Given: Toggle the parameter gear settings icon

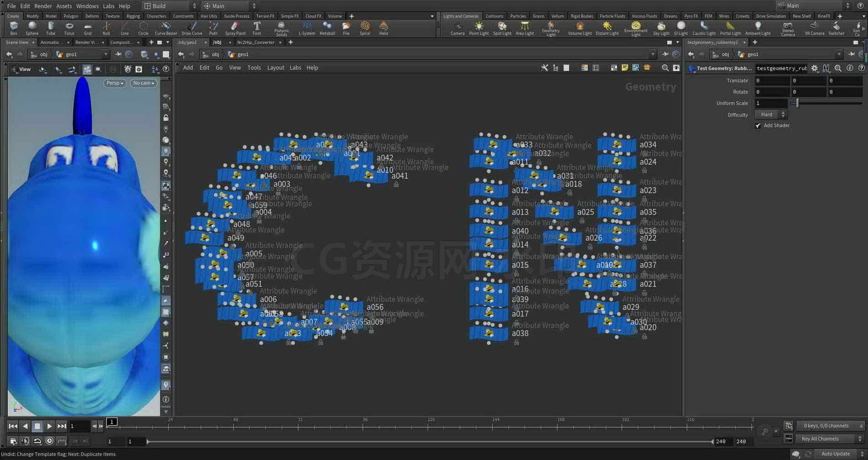Looking at the screenshot, I should pos(815,68).
